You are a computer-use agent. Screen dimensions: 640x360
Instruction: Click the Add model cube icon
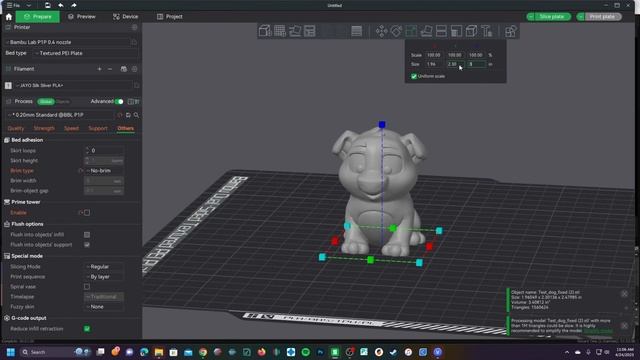coord(265,31)
